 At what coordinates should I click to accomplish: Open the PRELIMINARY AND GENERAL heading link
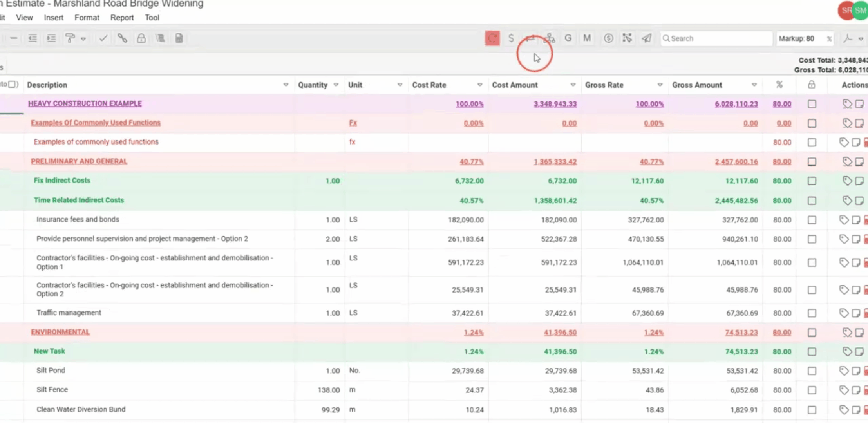[79, 161]
